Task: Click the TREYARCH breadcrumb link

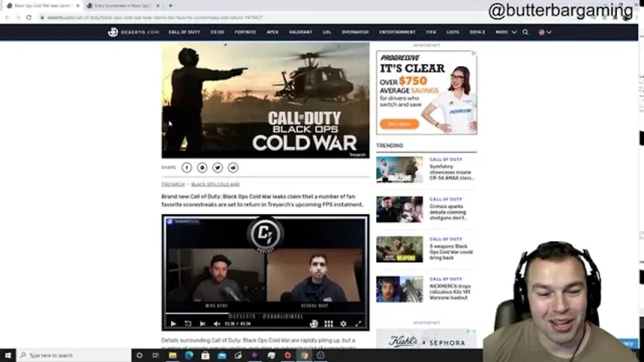Action: [x=173, y=185]
